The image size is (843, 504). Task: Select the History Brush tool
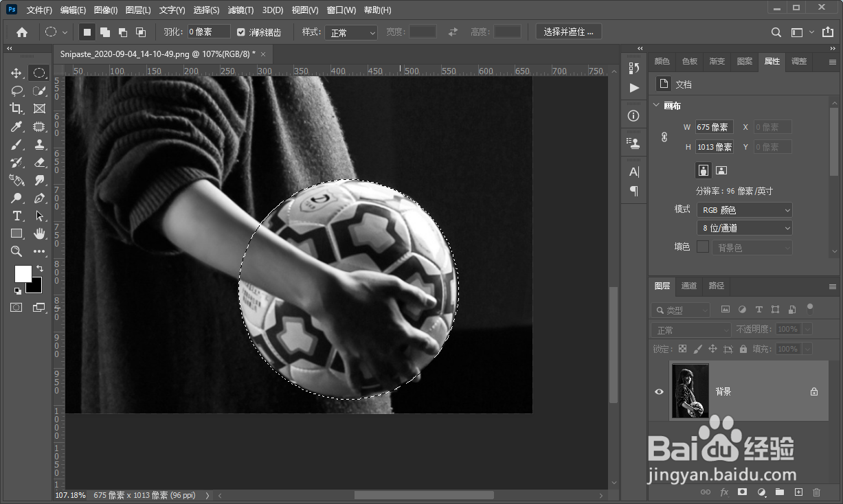tap(16, 162)
